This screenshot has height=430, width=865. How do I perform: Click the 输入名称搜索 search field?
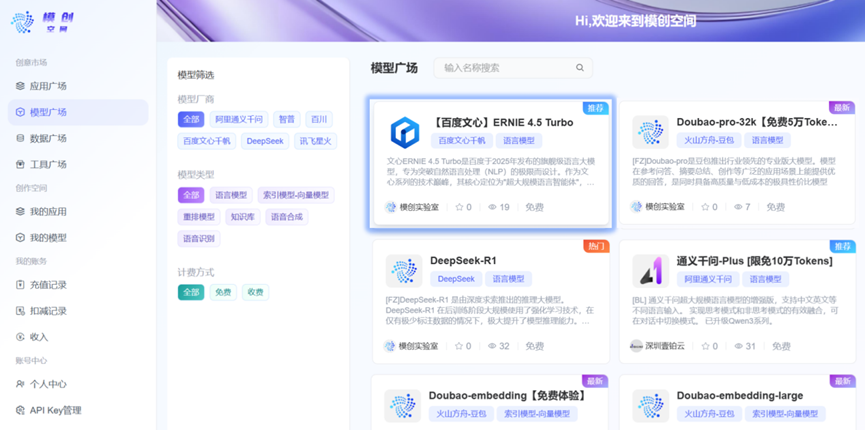coord(505,68)
